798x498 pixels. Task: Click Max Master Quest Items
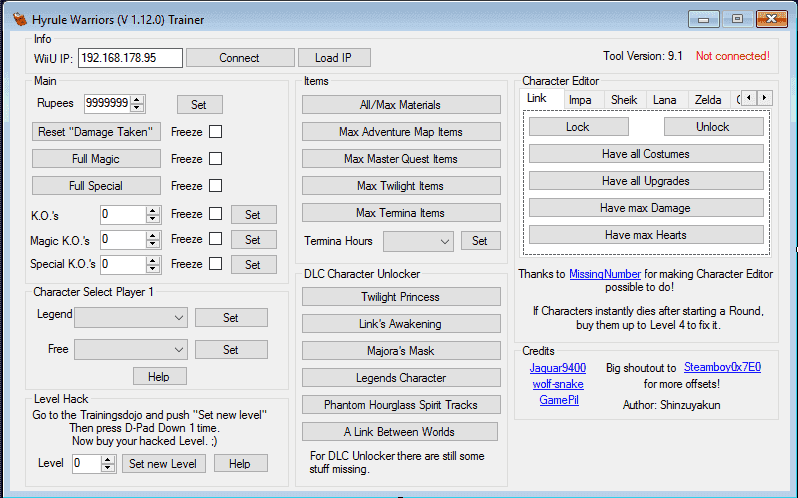coord(401,159)
